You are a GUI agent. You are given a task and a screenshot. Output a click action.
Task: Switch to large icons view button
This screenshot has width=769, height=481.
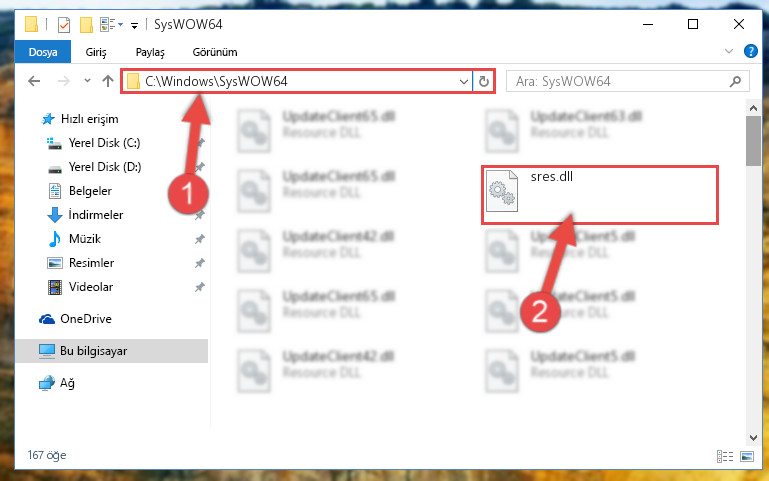coord(747,456)
